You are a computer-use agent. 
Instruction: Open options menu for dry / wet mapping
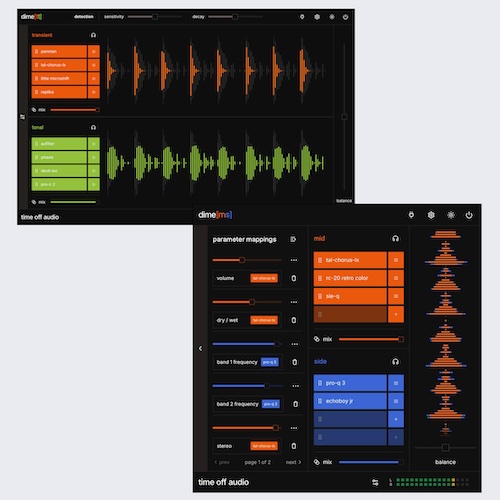coord(294,302)
